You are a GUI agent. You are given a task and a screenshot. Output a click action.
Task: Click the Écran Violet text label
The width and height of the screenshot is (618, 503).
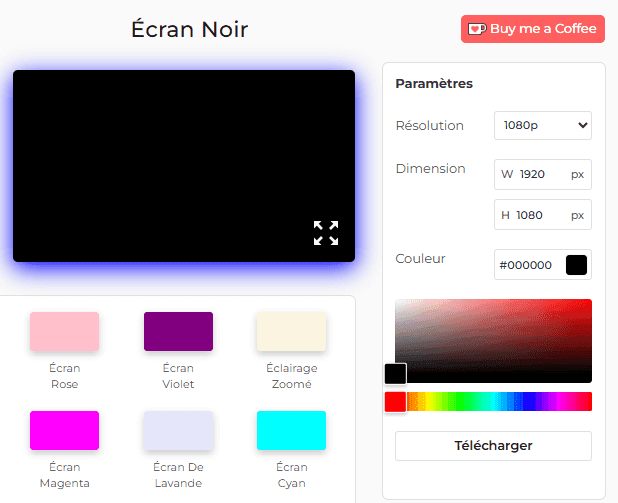click(178, 376)
